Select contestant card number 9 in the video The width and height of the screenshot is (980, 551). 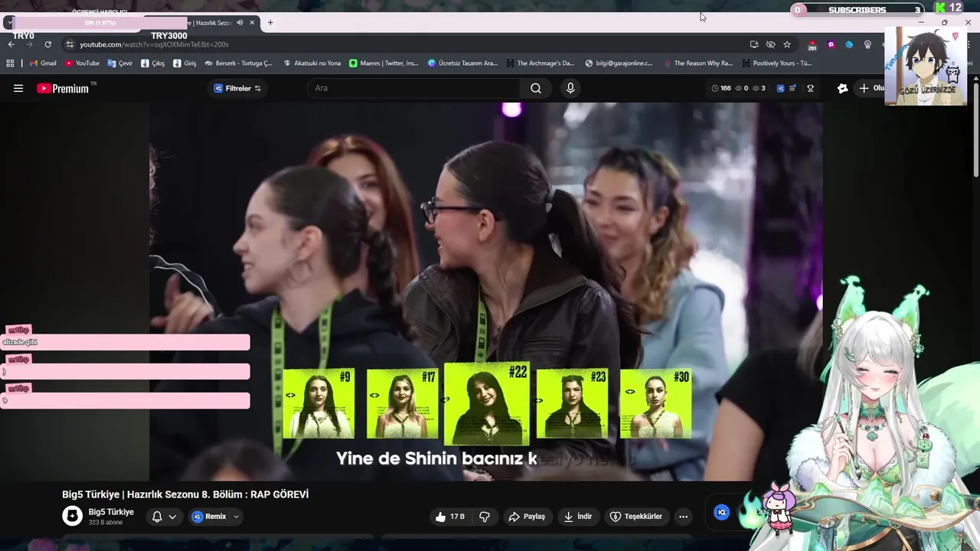[318, 403]
